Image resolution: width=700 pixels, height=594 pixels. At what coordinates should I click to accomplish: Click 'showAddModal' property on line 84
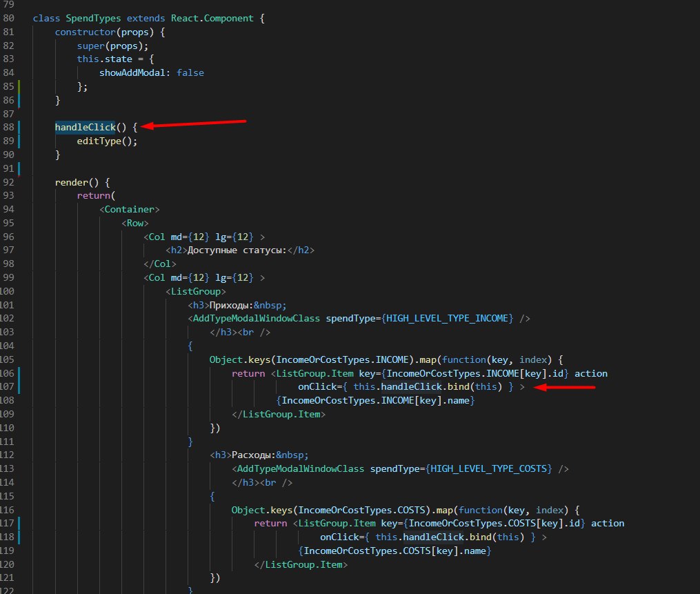coord(132,73)
